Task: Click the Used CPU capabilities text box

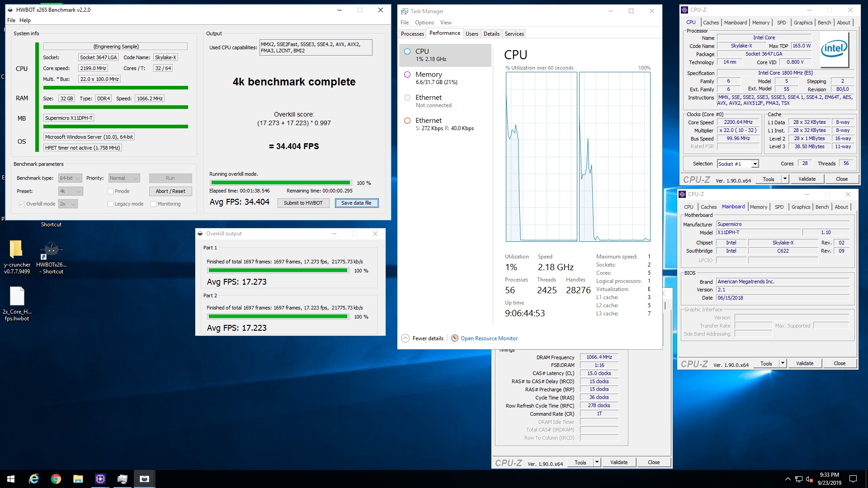Action: coord(316,47)
